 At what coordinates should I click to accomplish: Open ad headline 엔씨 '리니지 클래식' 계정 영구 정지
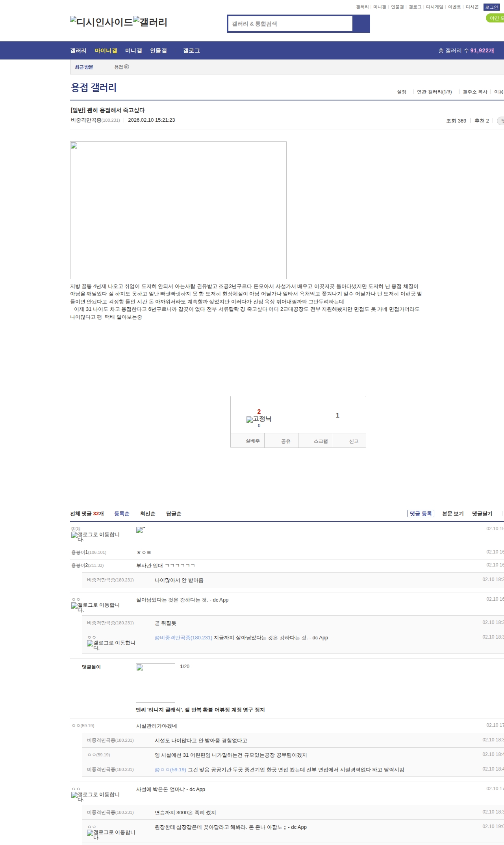(x=200, y=710)
